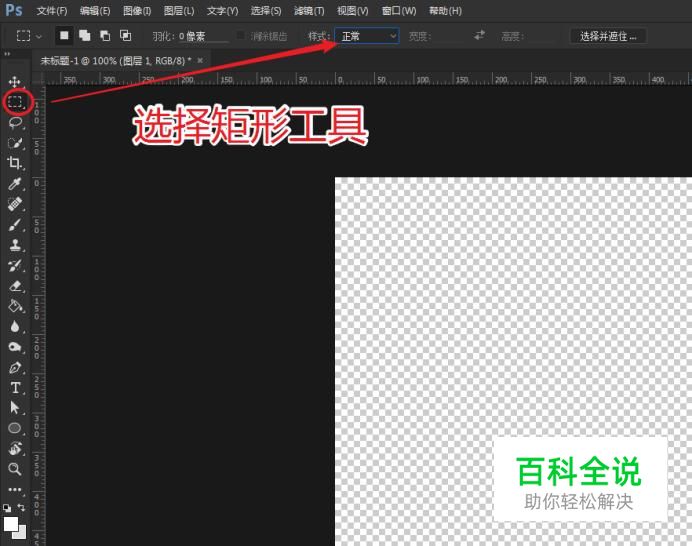
Task: Select the Move tool
Action: 15,82
